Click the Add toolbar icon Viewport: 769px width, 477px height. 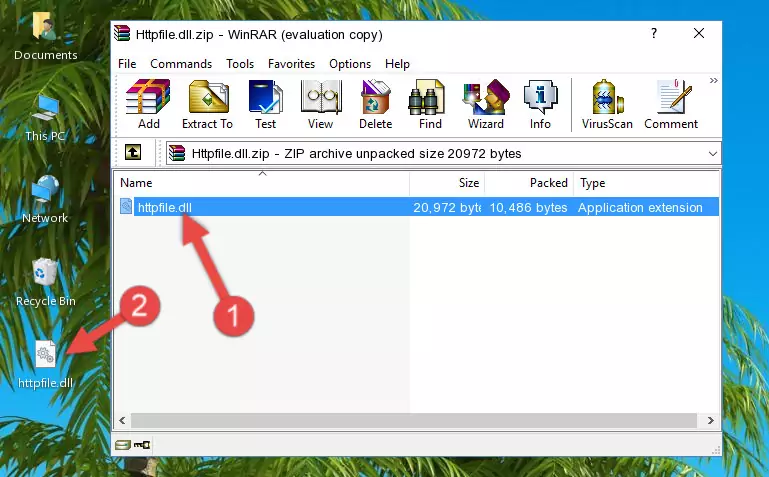[148, 104]
